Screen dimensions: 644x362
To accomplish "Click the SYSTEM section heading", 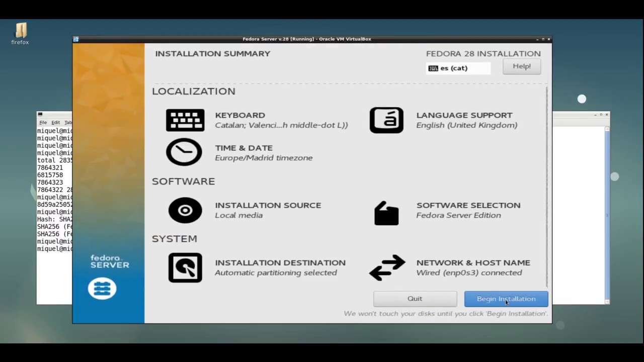I will (175, 238).
